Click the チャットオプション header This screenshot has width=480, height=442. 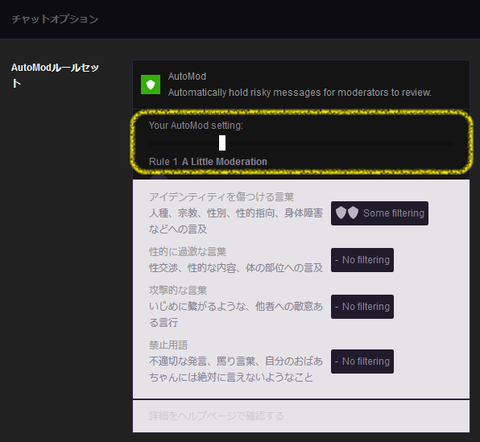55,19
